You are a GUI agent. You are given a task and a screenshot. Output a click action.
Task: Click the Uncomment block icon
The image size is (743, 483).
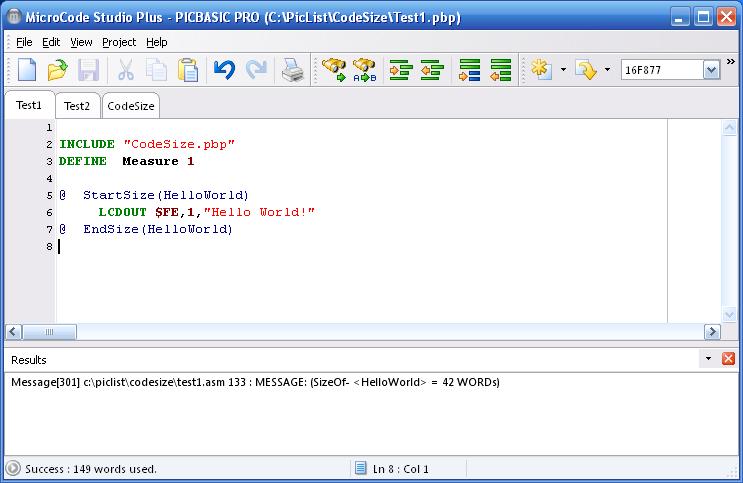point(500,70)
